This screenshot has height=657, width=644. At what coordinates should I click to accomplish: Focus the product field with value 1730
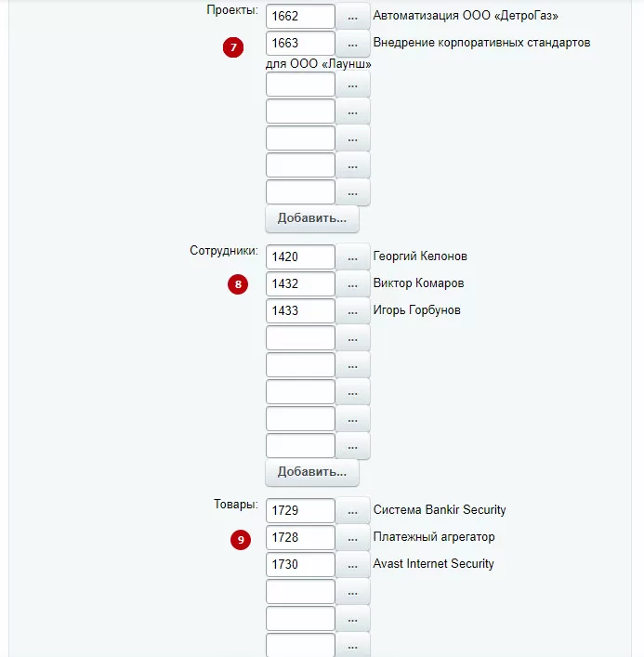pos(300,564)
